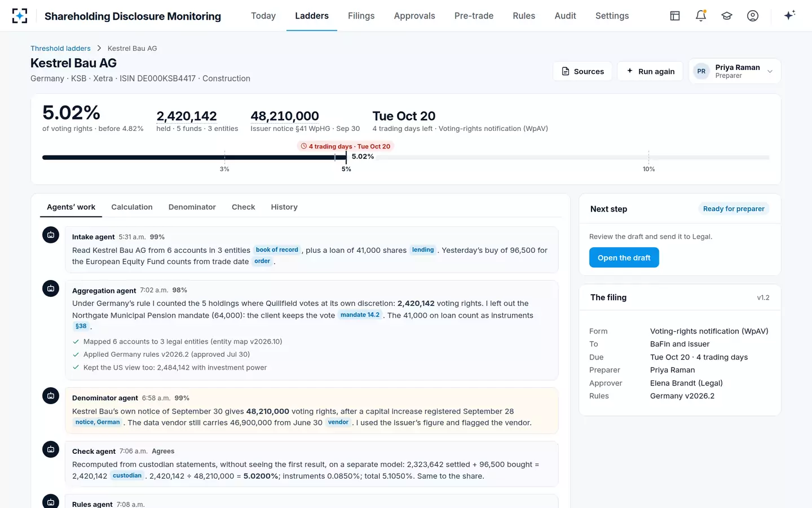Click the headline '48,210,000' issuer notice figure
Image resolution: width=812 pixels, height=508 pixels.
[x=285, y=116]
